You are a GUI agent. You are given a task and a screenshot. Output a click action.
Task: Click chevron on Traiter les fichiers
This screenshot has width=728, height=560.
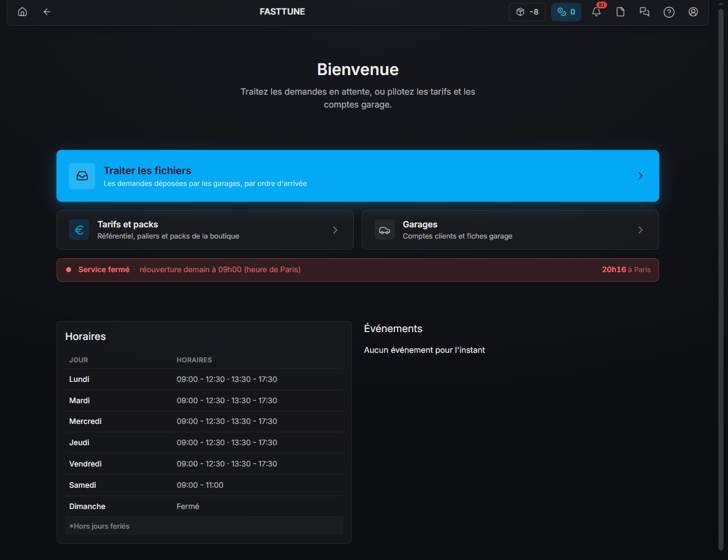click(640, 176)
